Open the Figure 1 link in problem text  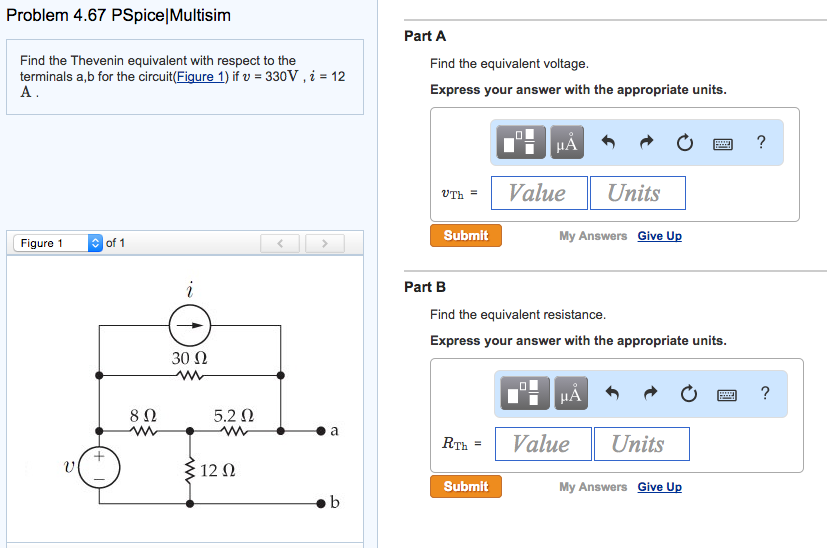[x=200, y=76]
